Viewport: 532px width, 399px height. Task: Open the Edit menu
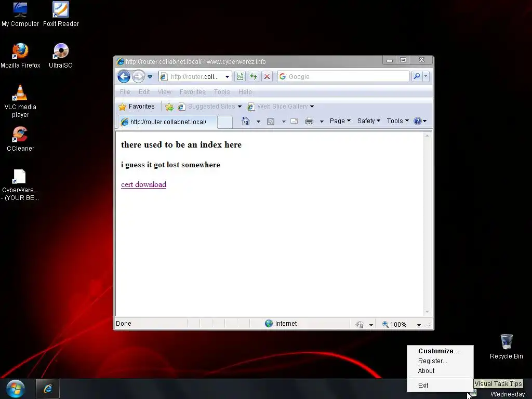[x=144, y=92]
